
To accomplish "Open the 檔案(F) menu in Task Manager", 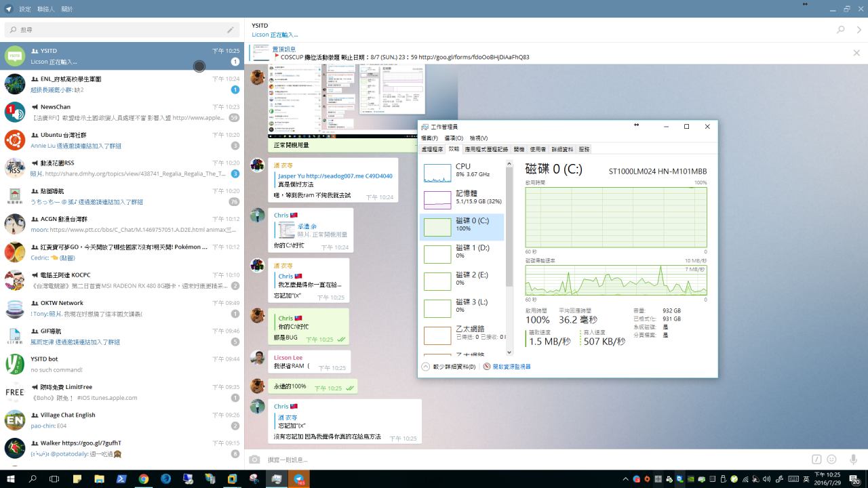I will click(429, 138).
